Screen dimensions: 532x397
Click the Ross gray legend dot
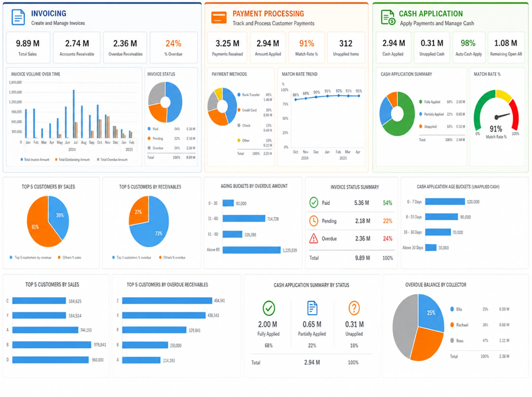point(452,340)
